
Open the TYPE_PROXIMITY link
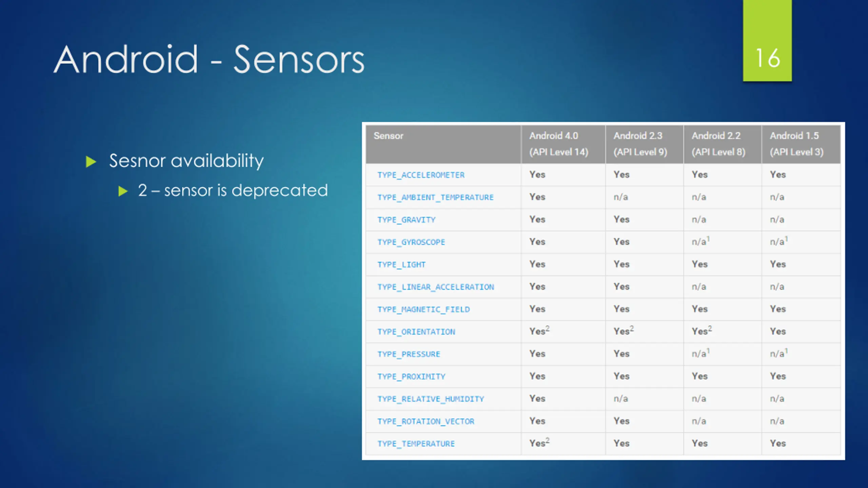(411, 376)
